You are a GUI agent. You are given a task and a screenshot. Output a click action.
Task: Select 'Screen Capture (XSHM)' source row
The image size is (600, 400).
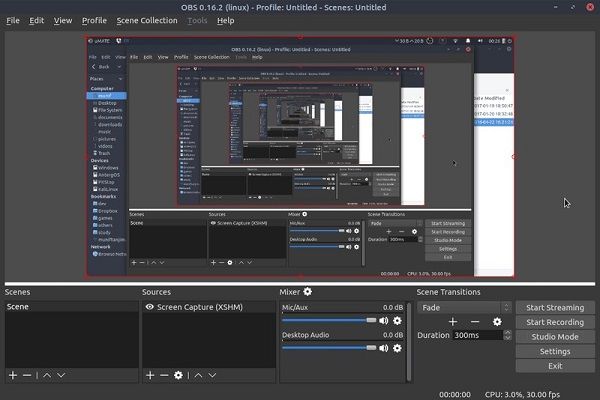(209, 307)
